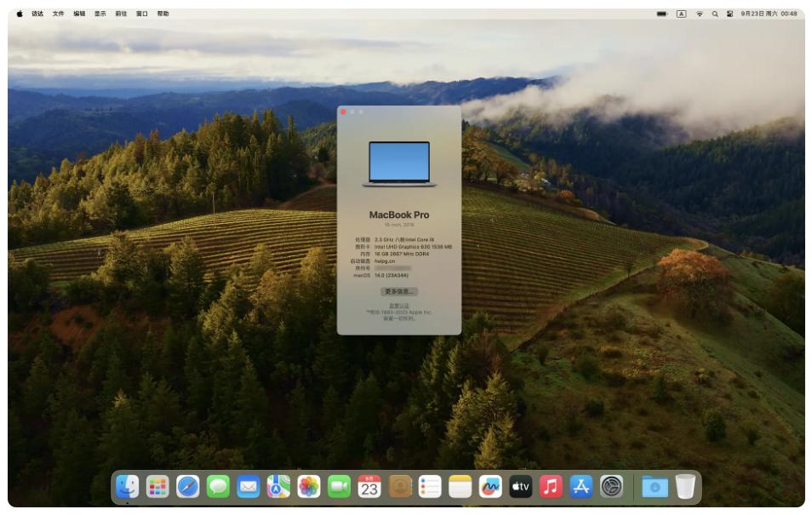
Task: Close the About This Mac window
Action: point(343,112)
